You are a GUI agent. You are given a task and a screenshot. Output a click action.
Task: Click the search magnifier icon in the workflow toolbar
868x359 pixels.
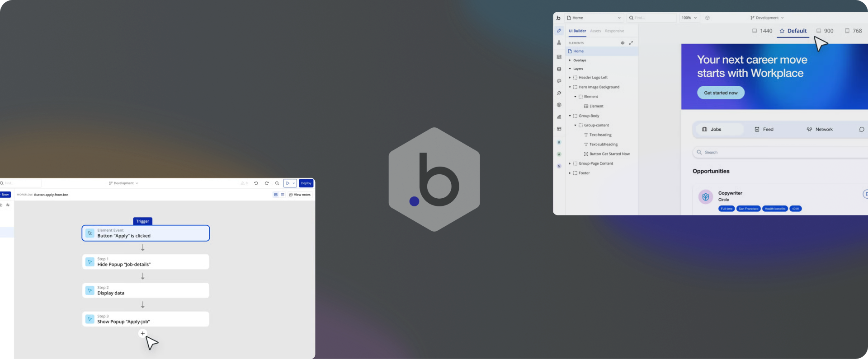(x=277, y=183)
